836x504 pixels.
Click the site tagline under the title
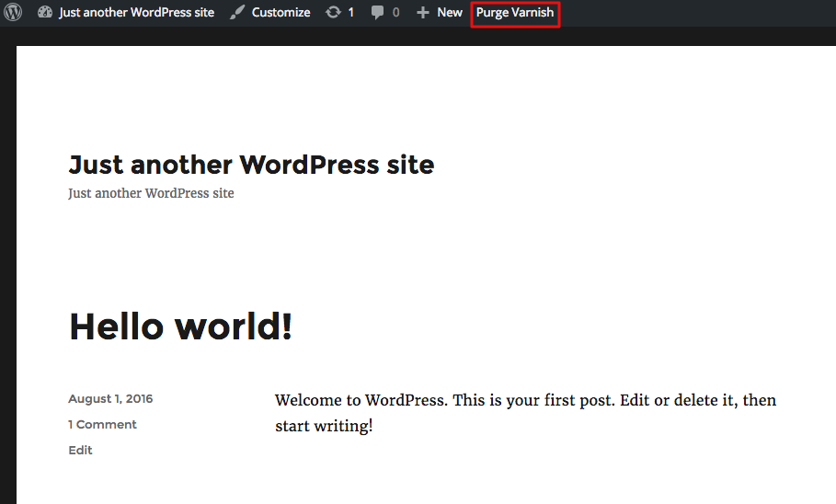point(151,193)
